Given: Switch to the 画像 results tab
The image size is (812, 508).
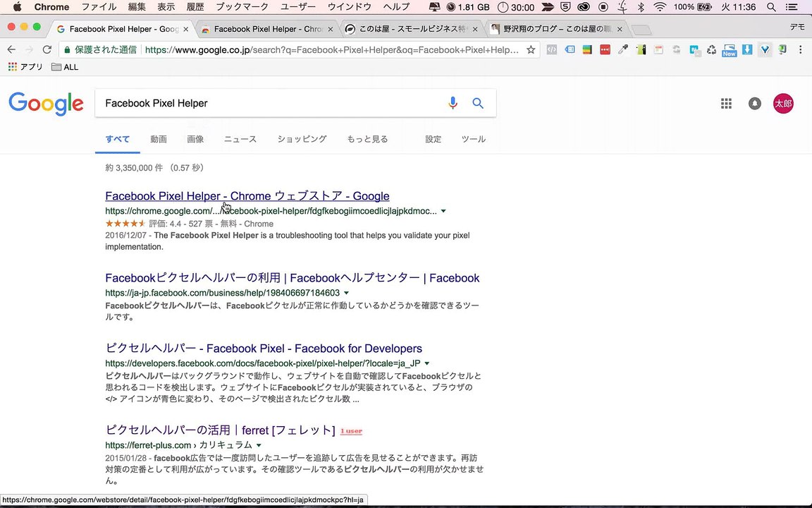Looking at the screenshot, I should tap(195, 139).
